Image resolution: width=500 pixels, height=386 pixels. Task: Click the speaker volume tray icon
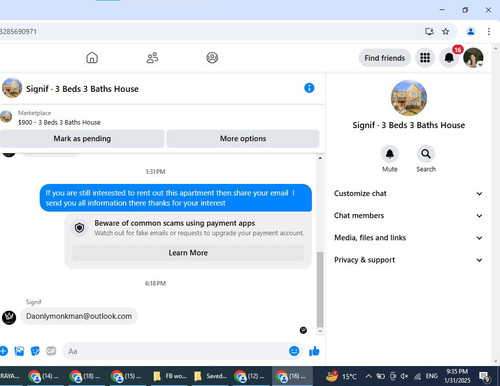click(x=404, y=376)
